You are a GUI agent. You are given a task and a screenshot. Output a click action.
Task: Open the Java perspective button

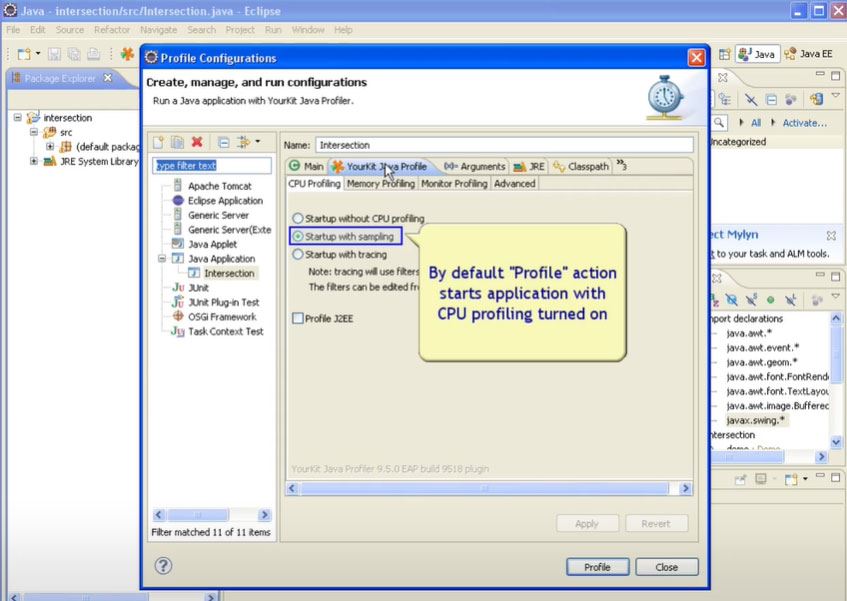[758, 54]
